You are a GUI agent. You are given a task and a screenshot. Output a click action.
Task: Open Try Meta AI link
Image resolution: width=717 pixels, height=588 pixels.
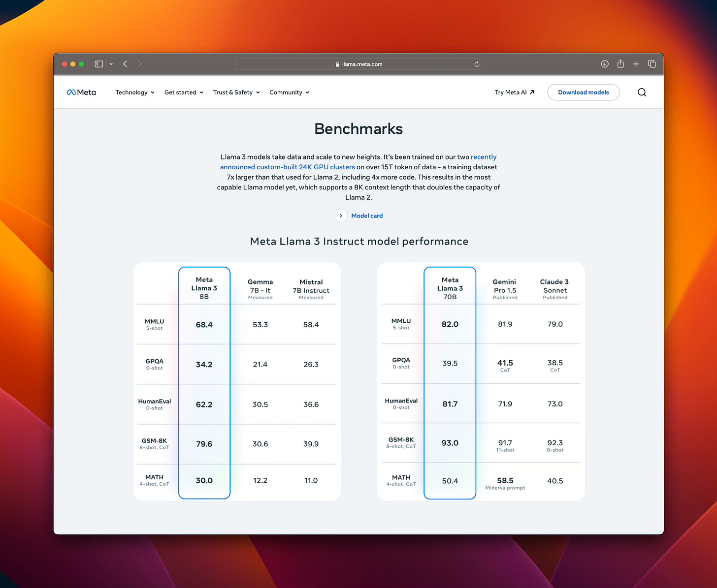[x=515, y=93]
